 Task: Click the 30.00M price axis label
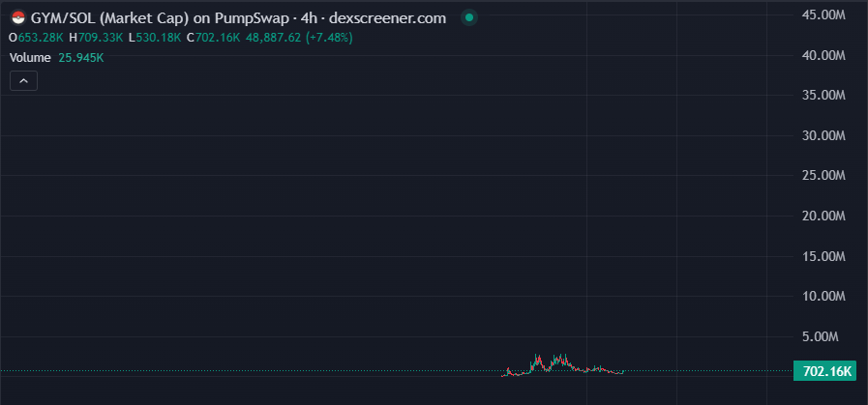[824, 135]
